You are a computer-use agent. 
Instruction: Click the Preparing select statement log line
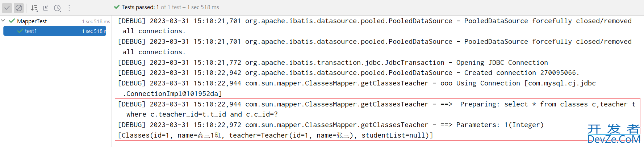pyautogui.click(x=377, y=109)
